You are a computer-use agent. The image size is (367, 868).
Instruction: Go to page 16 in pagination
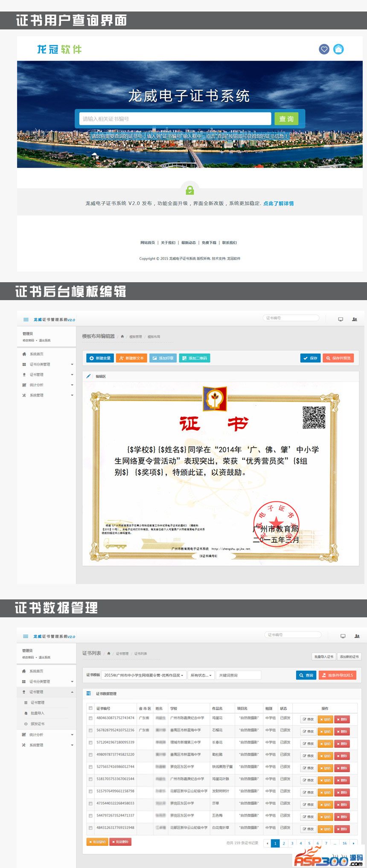click(344, 843)
